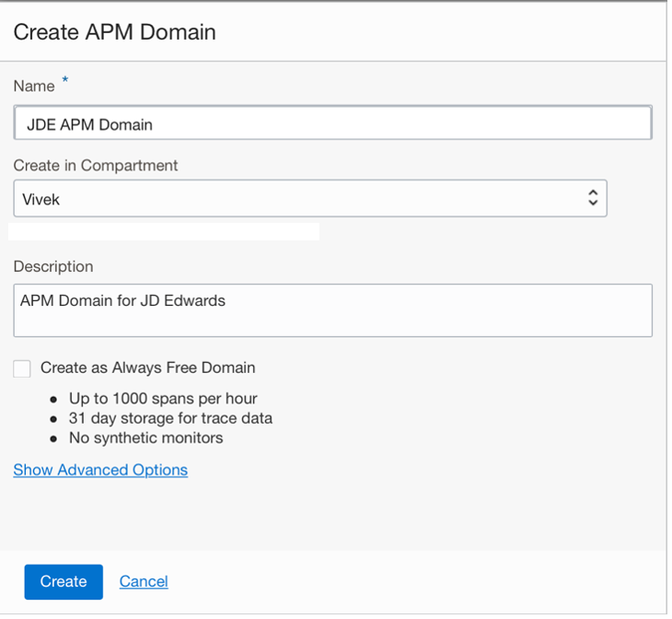
Task: Click the Name field label
Action: 33,86
